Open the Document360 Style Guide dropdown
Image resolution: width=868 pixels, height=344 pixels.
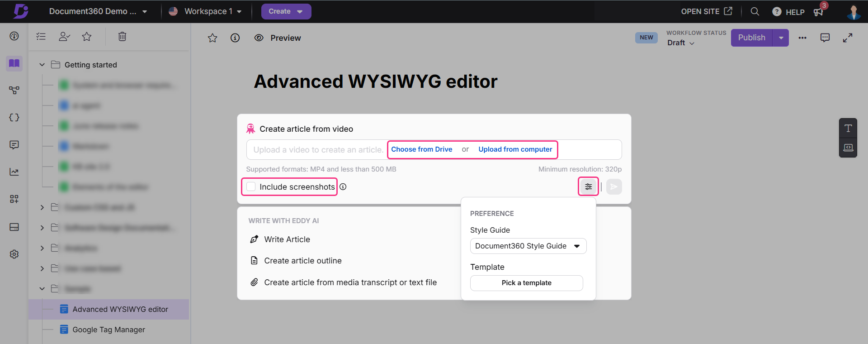pos(528,246)
